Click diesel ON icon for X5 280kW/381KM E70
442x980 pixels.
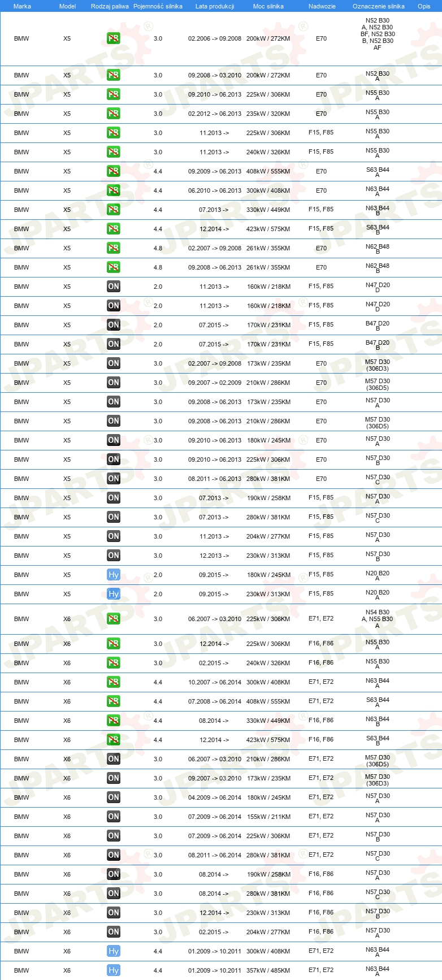coord(114,479)
